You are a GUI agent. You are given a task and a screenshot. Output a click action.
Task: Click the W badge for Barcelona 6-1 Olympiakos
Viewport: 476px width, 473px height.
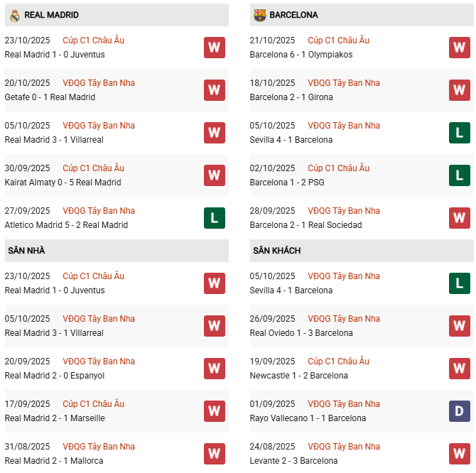(460, 48)
